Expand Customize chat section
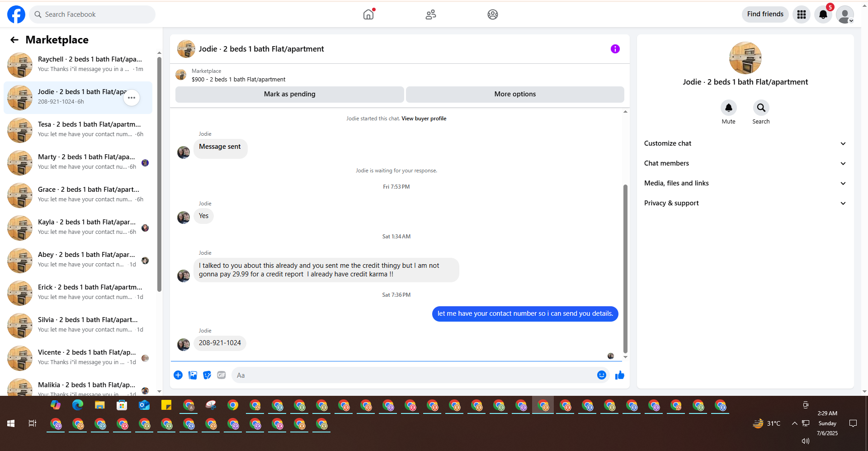This screenshot has width=868, height=451. 745,143
